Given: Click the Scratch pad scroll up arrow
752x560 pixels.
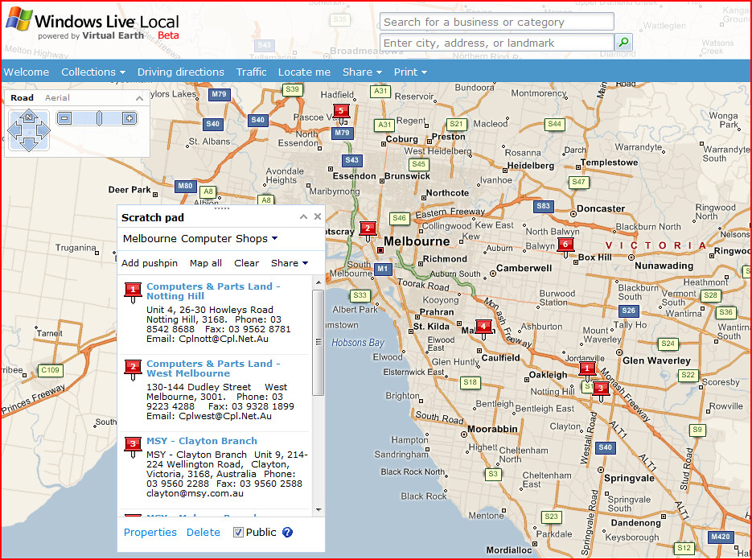Looking at the screenshot, I should click(318, 283).
